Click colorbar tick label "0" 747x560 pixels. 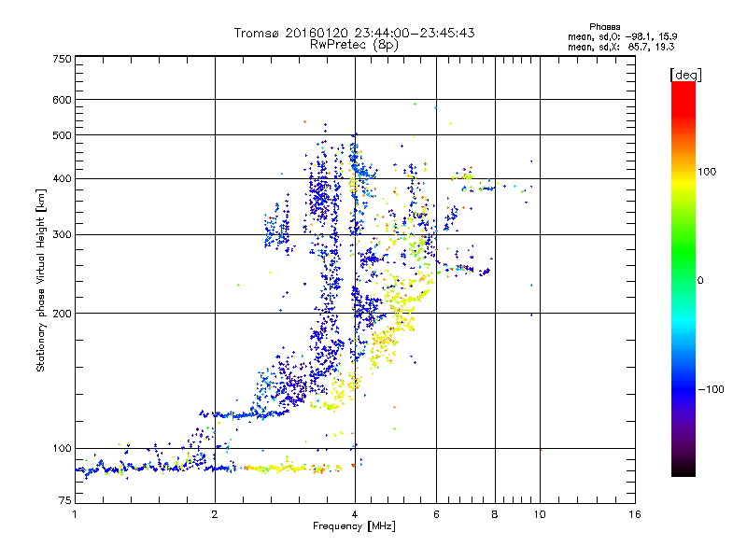700,281
